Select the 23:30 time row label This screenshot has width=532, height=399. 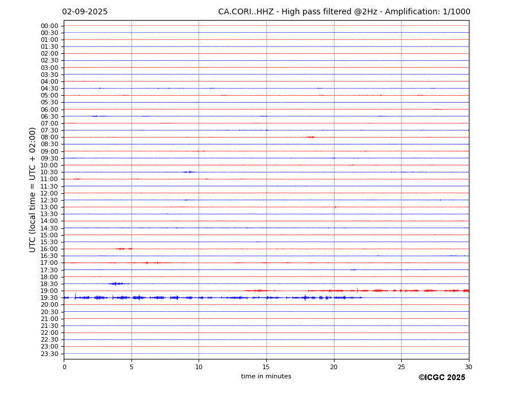click(49, 354)
